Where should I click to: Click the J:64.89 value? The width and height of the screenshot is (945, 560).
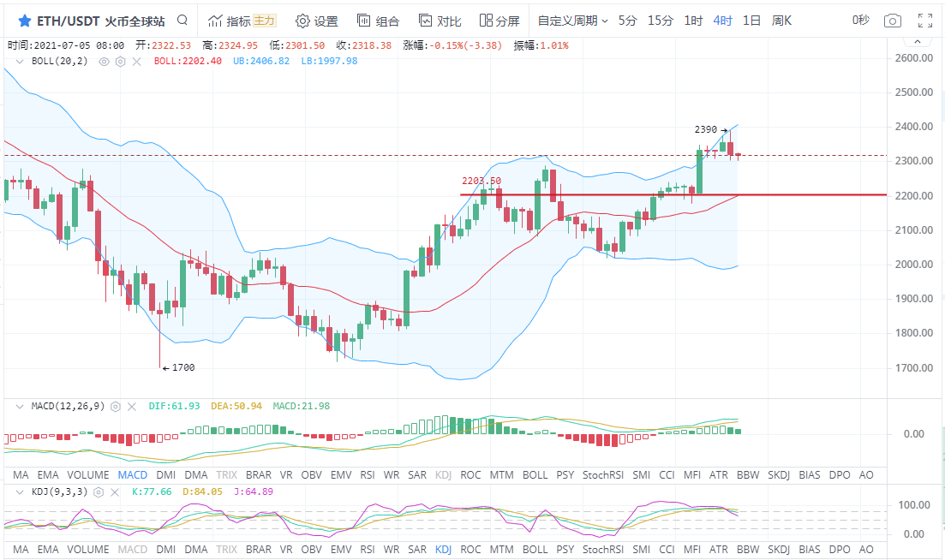pos(253,492)
